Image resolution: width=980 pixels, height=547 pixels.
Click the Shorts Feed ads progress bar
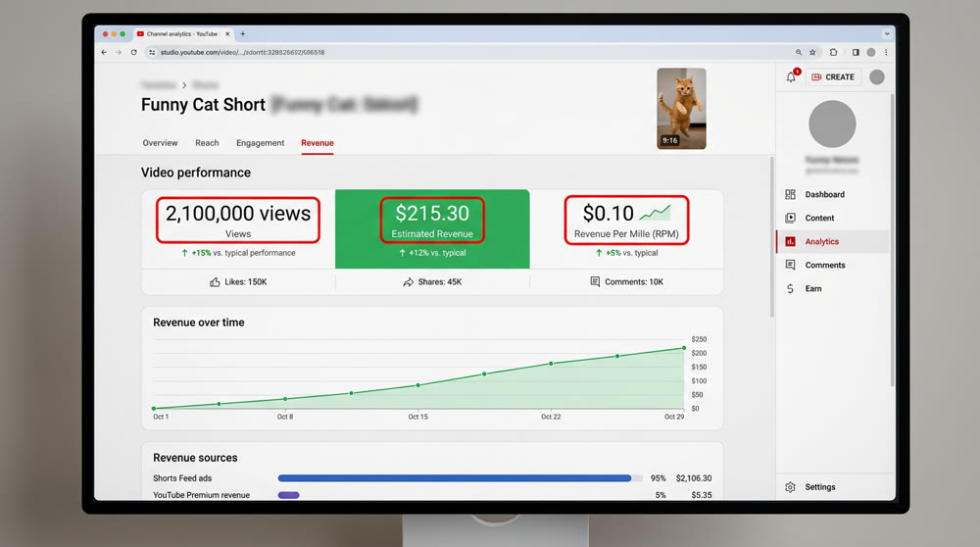[x=460, y=478]
